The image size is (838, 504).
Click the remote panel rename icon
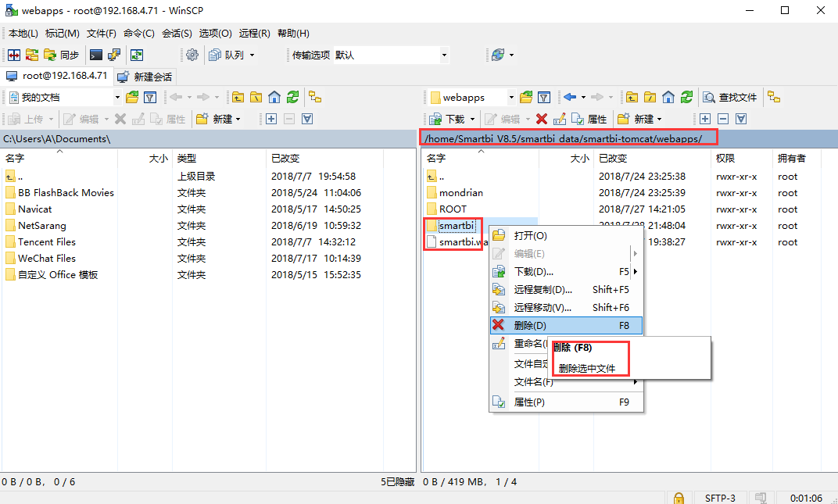pyautogui.click(x=560, y=119)
